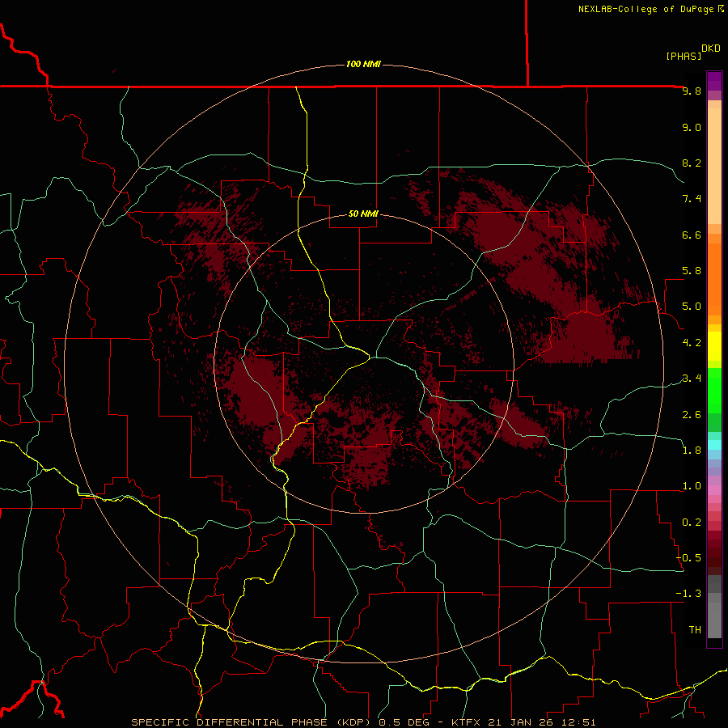Click the 9.0 value on the legend
The height and width of the screenshot is (728, 728).
pos(692,128)
